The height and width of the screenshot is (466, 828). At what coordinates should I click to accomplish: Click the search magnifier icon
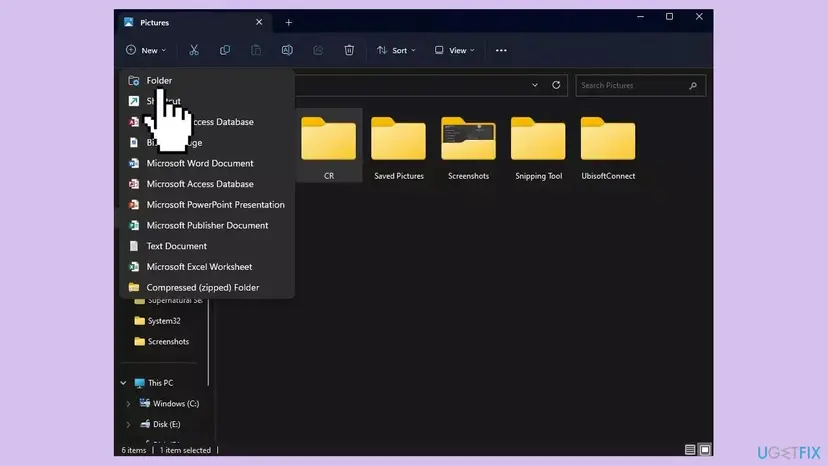pyautogui.click(x=693, y=86)
